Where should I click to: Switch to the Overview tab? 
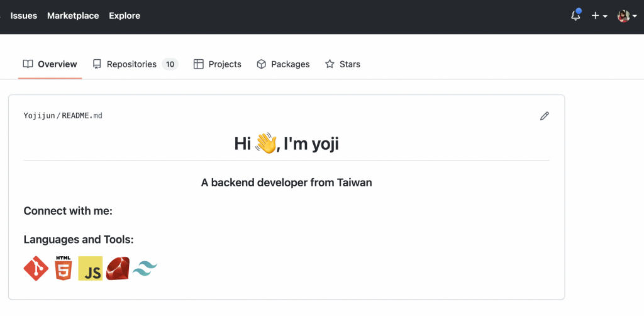(50, 64)
